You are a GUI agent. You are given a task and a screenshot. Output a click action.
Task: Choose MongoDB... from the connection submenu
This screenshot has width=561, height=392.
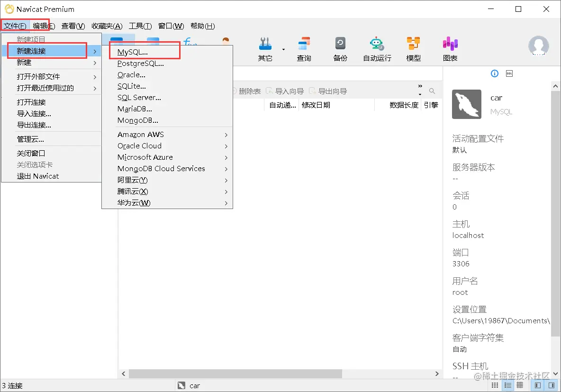coord(167,120)
